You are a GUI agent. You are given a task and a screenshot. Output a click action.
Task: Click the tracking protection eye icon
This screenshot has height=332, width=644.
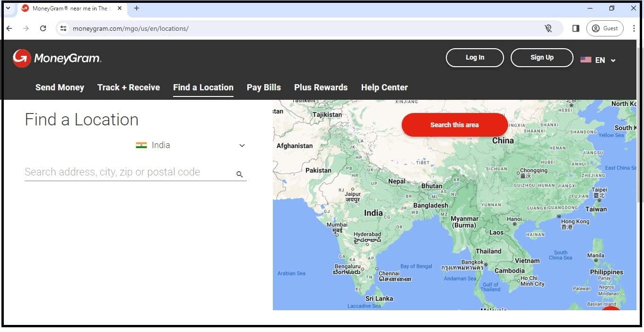(x=548, y=28)
